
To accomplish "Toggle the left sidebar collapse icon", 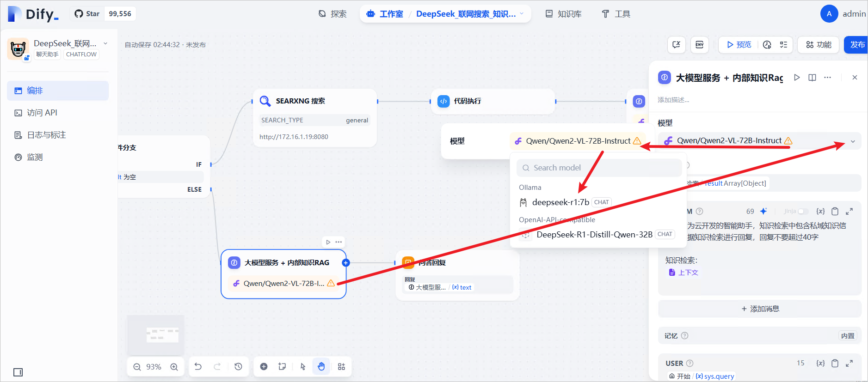I will 18,372.
